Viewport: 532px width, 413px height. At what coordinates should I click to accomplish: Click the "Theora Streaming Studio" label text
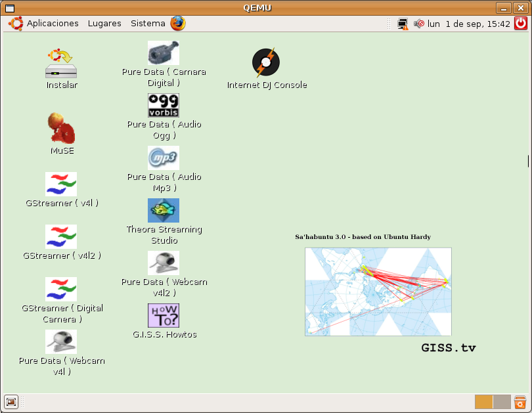tap(164, 235)
